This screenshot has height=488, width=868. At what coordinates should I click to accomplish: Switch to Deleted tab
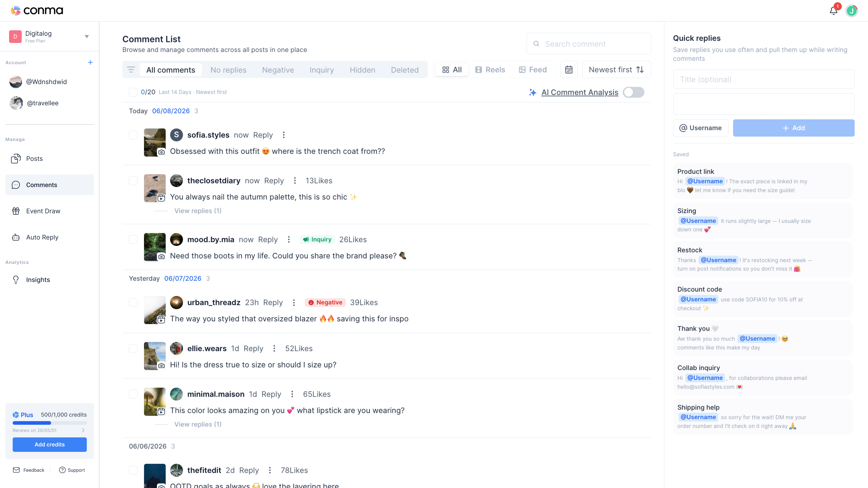point(405,70)
